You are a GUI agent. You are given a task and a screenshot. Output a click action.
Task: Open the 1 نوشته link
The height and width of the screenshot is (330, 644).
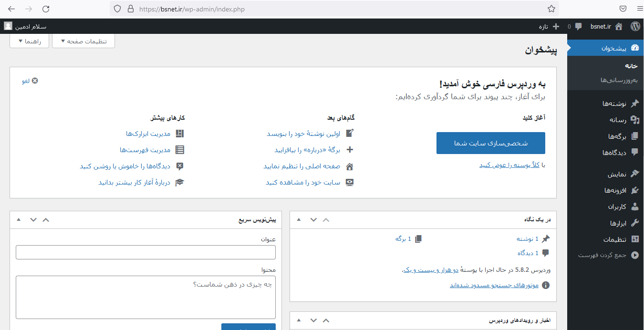pyautogui.click(x=527, y=238)
